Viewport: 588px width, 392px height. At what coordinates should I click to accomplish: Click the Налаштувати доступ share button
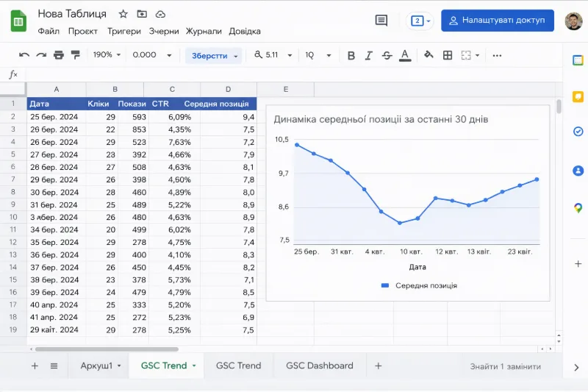498,21
